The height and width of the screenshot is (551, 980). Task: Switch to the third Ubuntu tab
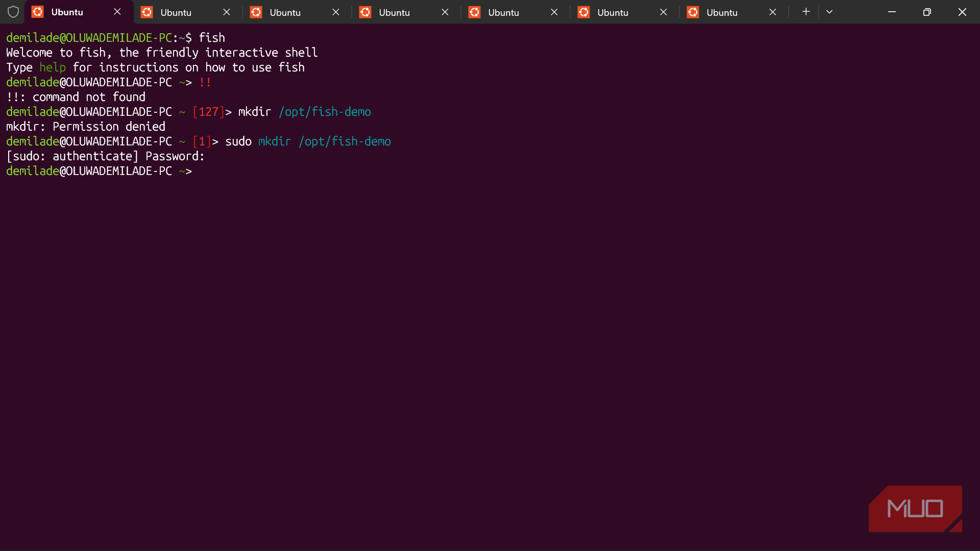(x=297, y=12)
